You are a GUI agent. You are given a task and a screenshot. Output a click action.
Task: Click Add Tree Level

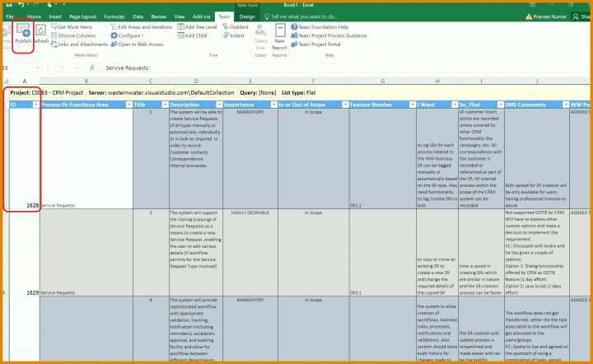[x=197, y=27]
